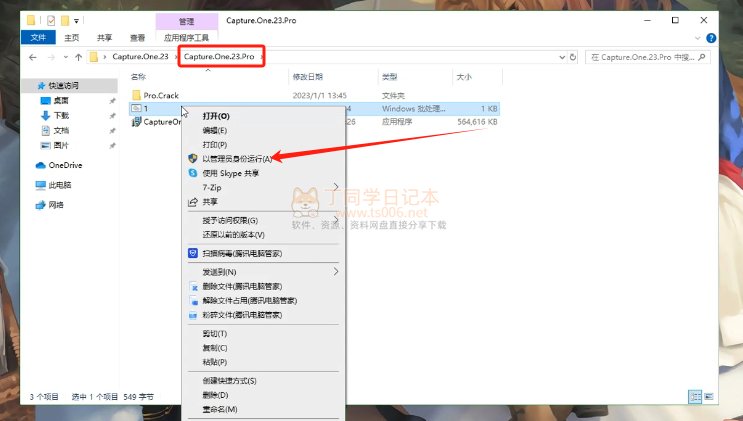
Task: Click the search box for Capture.One.23.Pro
Action: pos(647,57)
